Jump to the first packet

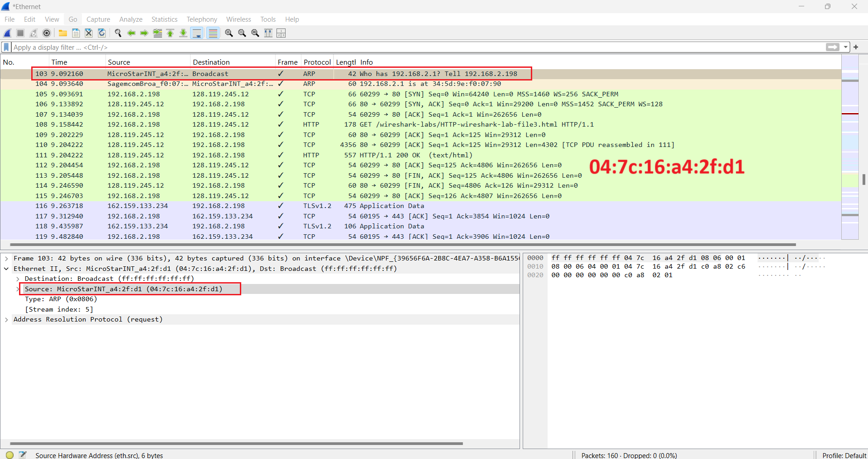[x=170, y=33]
